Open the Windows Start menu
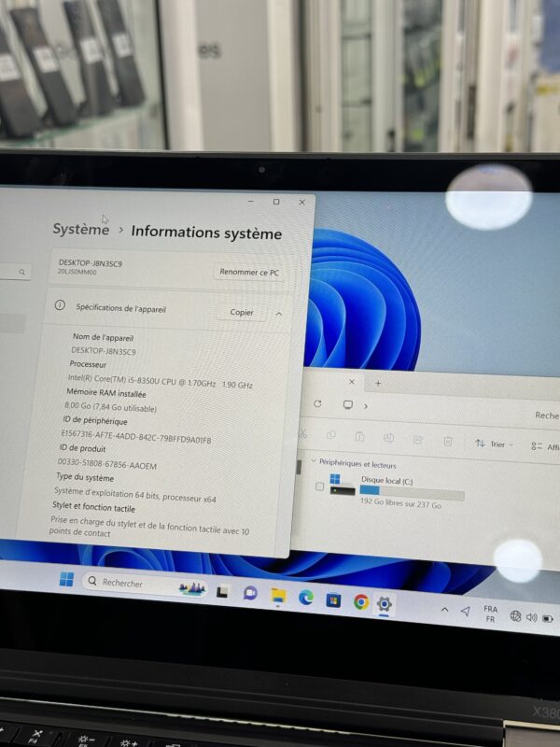The height and width of the screenshot is (747, 560). click(66, 579)
